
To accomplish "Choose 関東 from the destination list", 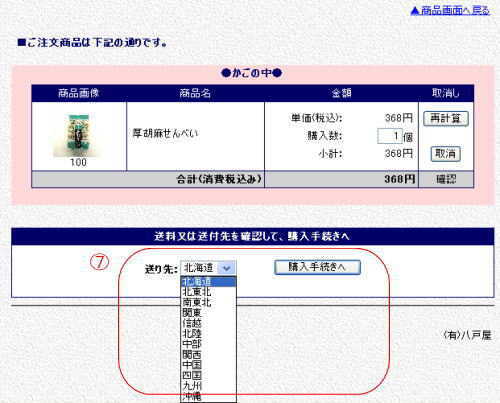I will (x=208, y=313).
